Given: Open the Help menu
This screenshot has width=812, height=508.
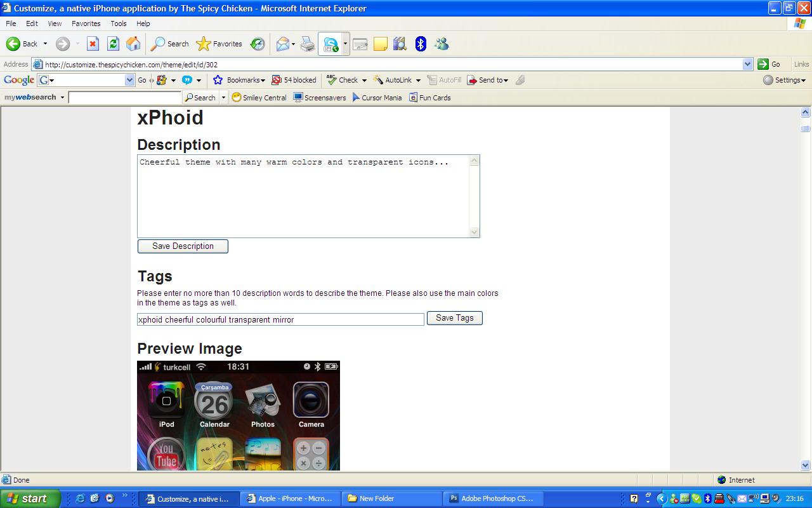Looking at the screenshot, I should 143,23.
